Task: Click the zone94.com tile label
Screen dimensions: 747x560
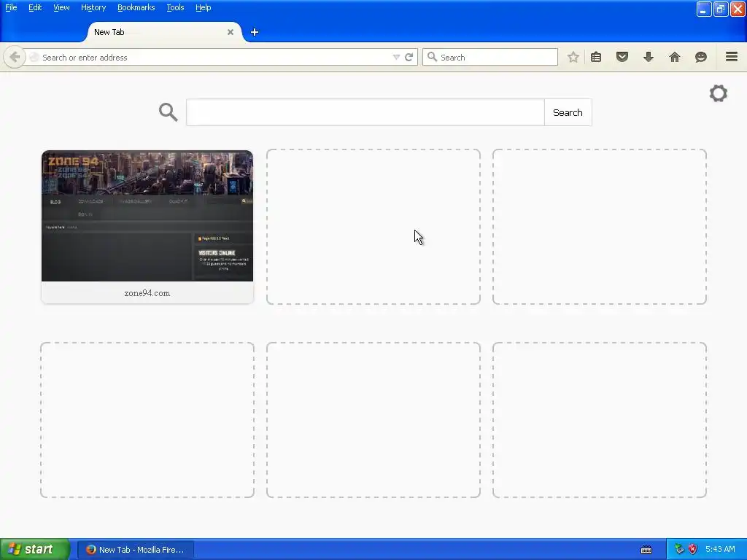Action: click(x=147, y=293)
